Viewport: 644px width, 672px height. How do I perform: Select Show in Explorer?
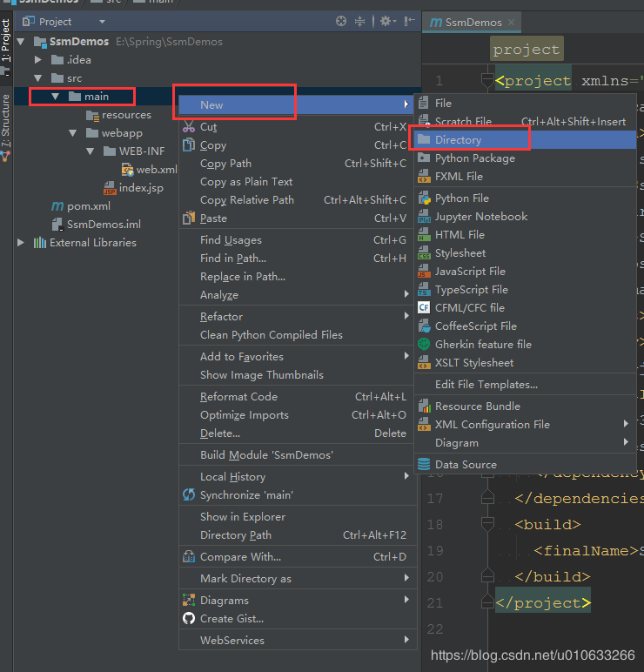tap(298, 517)
